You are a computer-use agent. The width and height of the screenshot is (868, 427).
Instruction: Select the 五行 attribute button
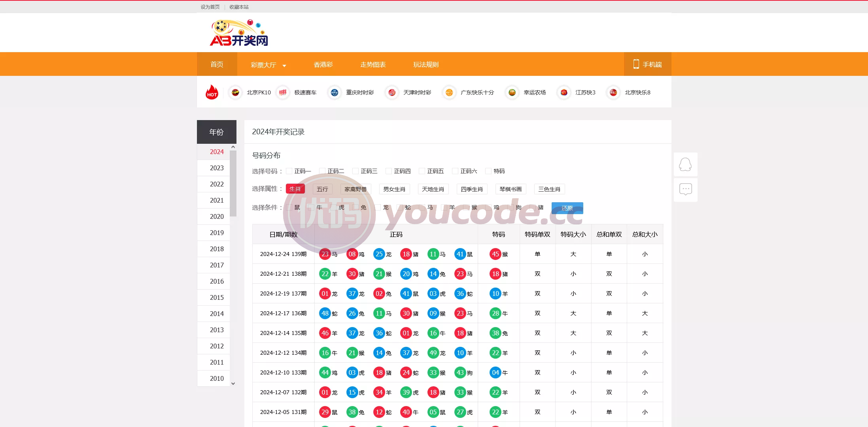(x=322, y=189)
